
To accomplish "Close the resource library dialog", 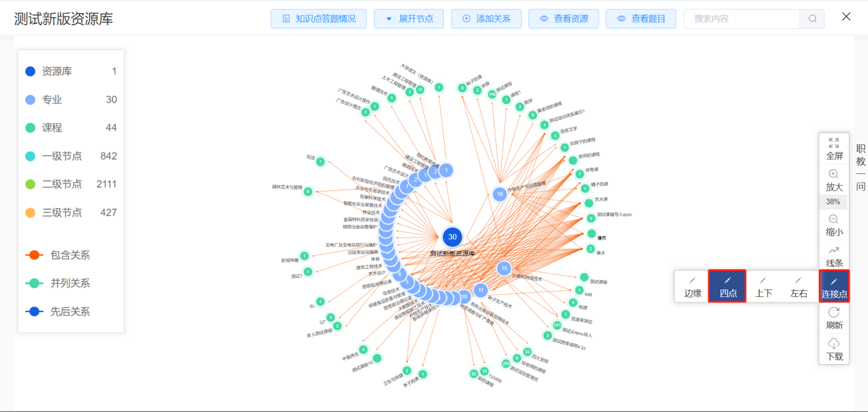I will (846, 17).
